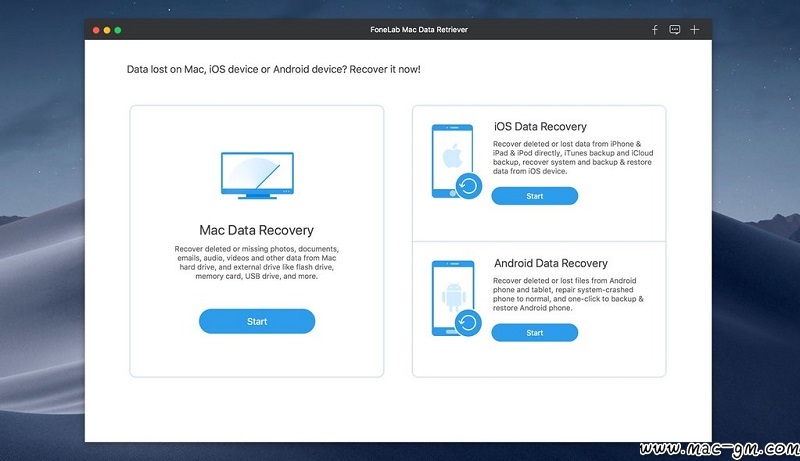Maximize the window with green button
The height and width of the screenshot is (461, 800).
click(x=118, y=30)
